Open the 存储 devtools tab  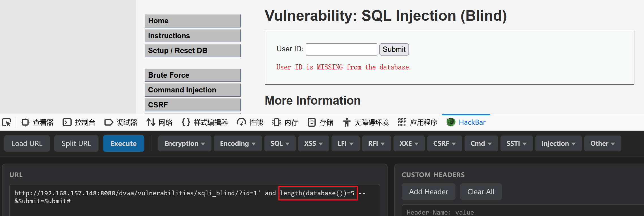pos(320,122)
